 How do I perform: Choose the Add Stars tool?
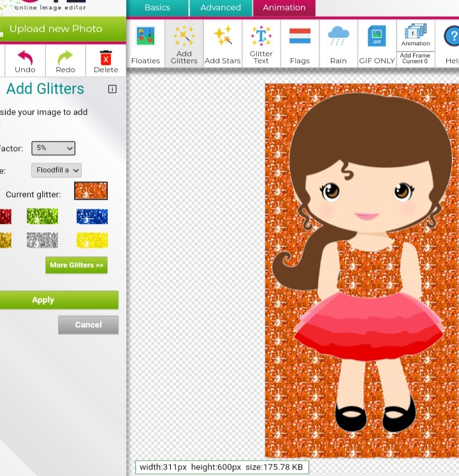pyautogui.click(x=222, y=43)
